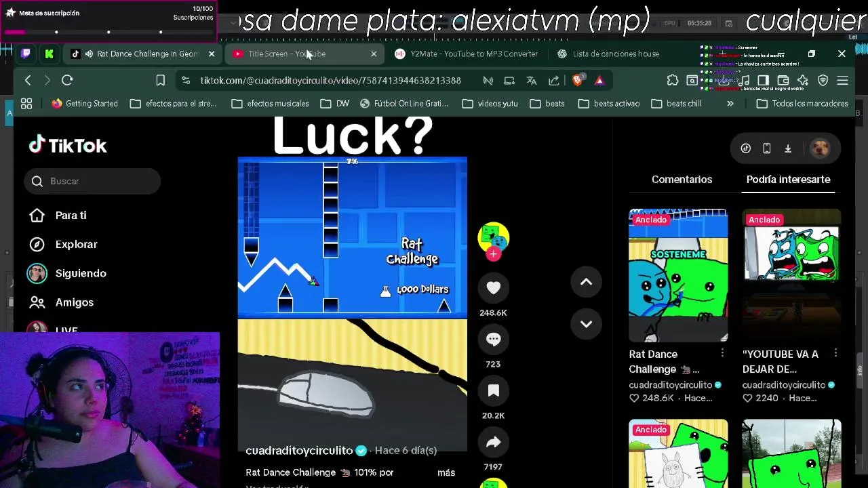Open the Brave VPN shield icon
This screenshot has width=868, height=488.
(823, 81)
